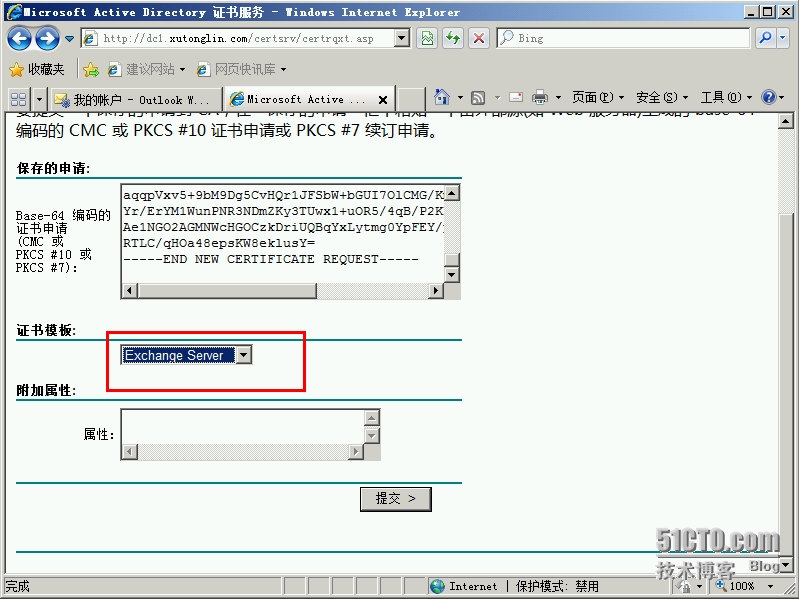Click the add to favorites bar star icon
This screenshot has width=799, height=599.
click(x=91, y=69)
